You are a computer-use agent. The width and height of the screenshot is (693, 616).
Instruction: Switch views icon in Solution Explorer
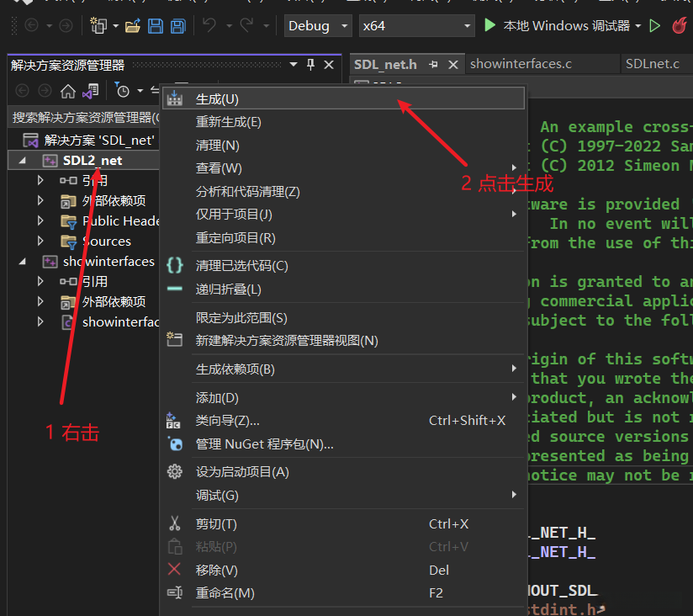pos(91,91)
